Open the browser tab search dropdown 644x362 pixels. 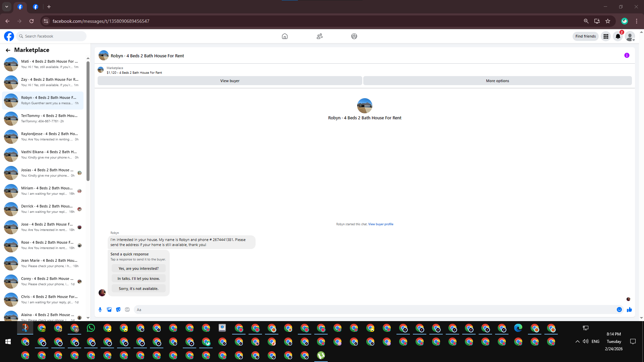[6, 7]
